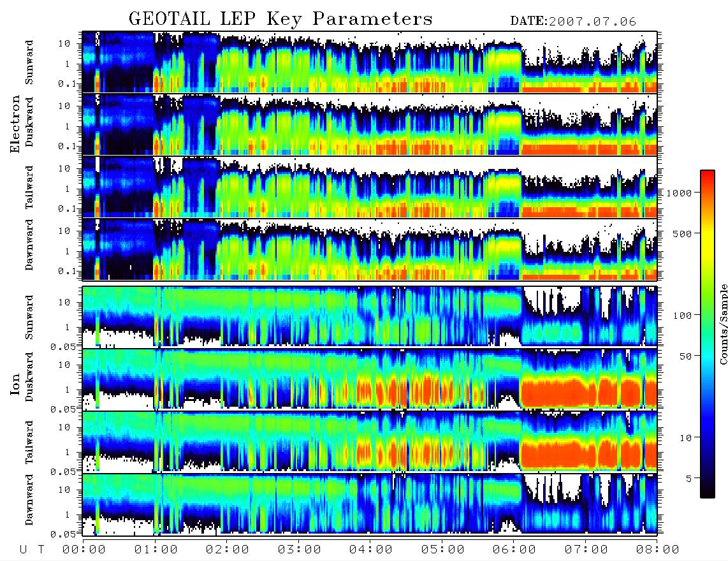
Task: Click the 1000 color scale label
Action: [680, 193]
